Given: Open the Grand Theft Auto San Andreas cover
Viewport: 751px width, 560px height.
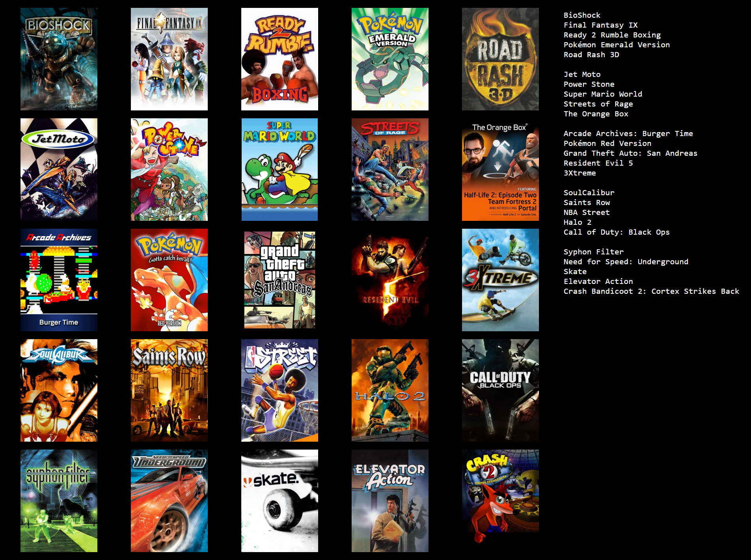Looking at the screenshot, I should click(x=280, y=280).
